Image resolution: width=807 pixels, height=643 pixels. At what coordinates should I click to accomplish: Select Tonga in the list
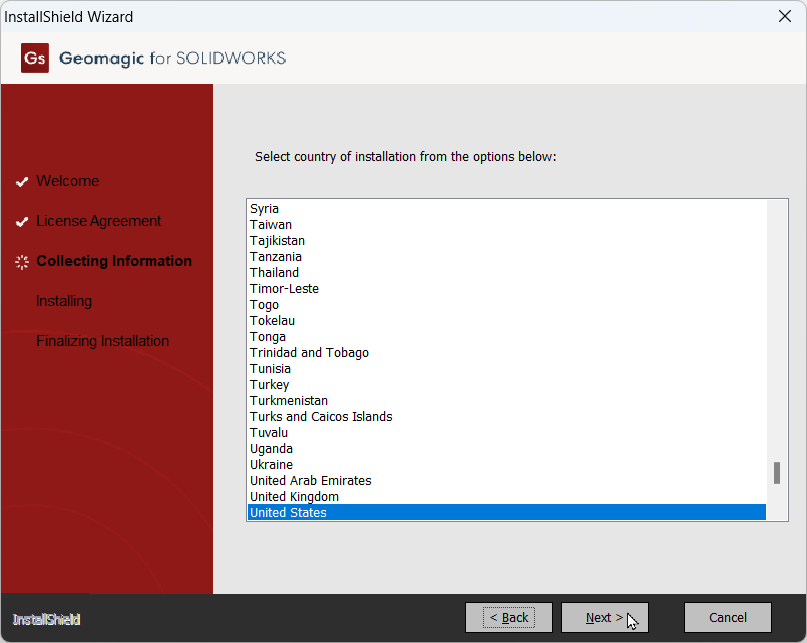(506, 336)
